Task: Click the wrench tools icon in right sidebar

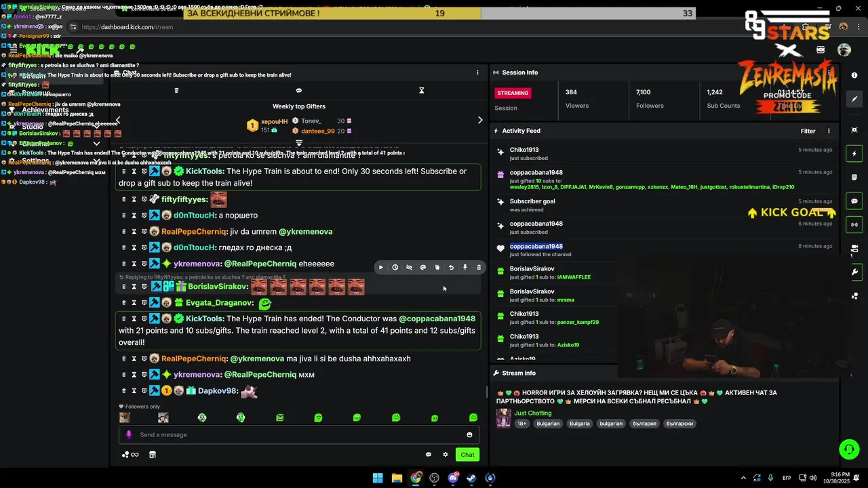Action: coord(854,272)
